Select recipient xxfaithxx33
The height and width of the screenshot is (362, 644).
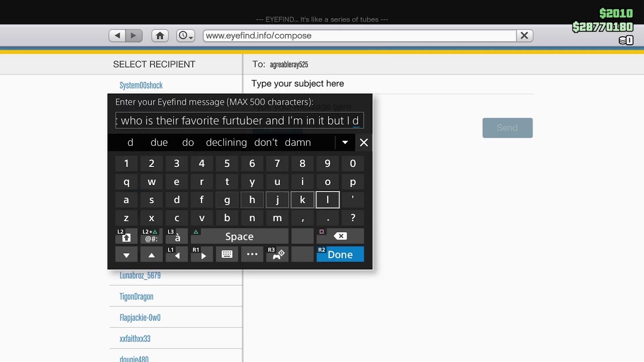point(135,339)
